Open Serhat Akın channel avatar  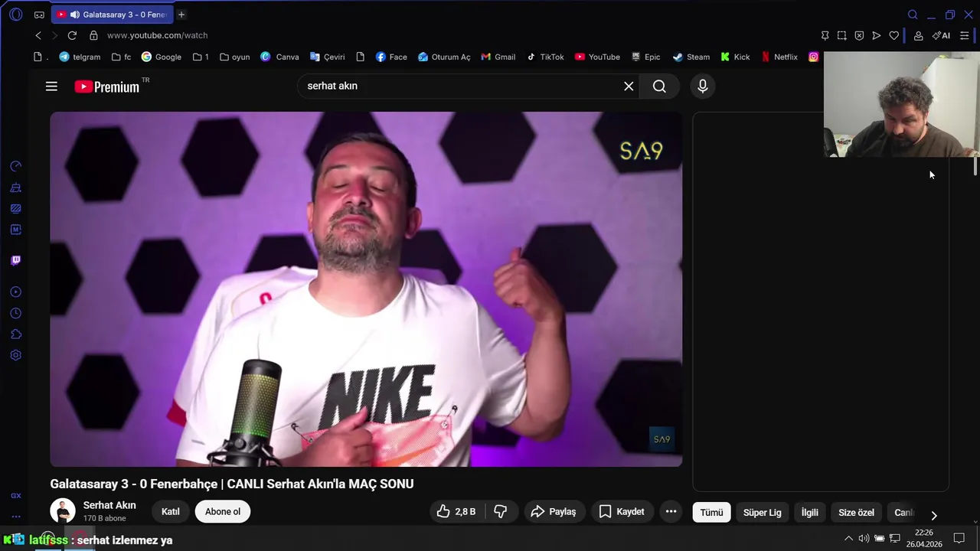(x=63, y=511)
